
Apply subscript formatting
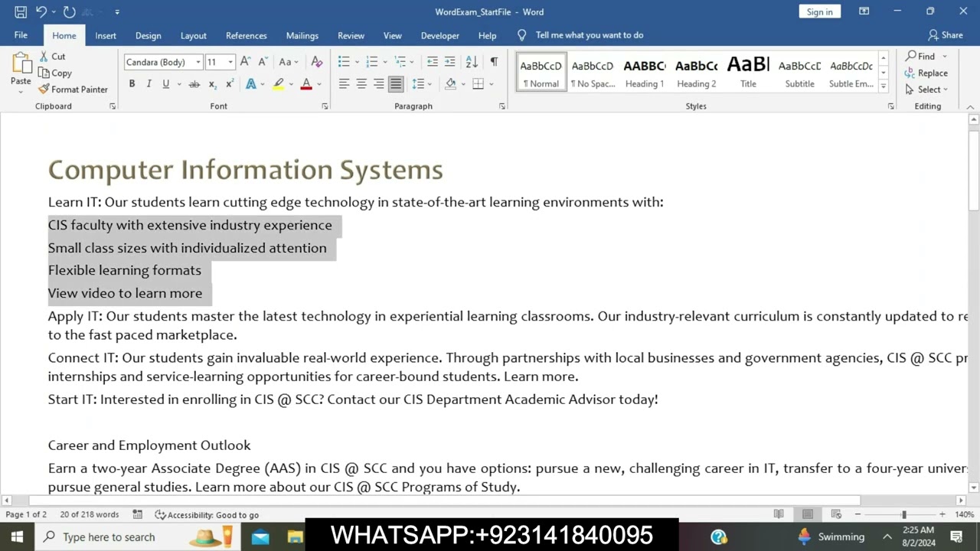click(212, 84)
